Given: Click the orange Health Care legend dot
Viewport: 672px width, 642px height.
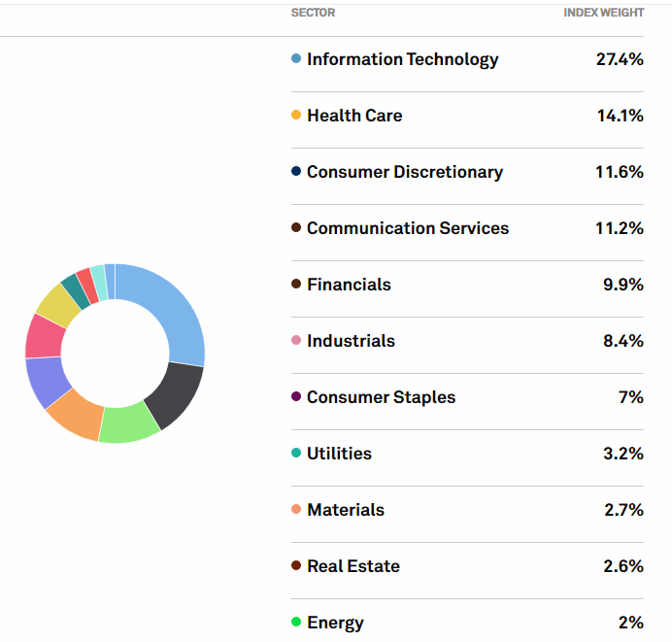Looking at the screenshot, I should coord(296,116).
